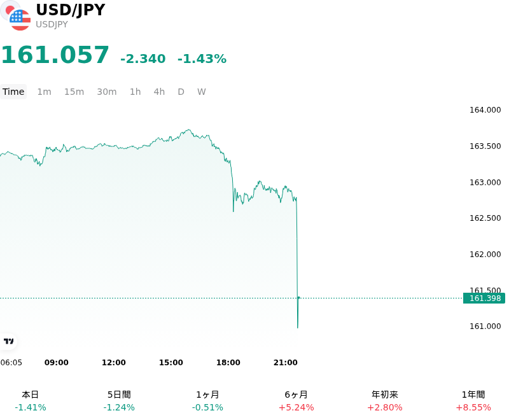Switch chart to 1m interval

click(44, 92)
